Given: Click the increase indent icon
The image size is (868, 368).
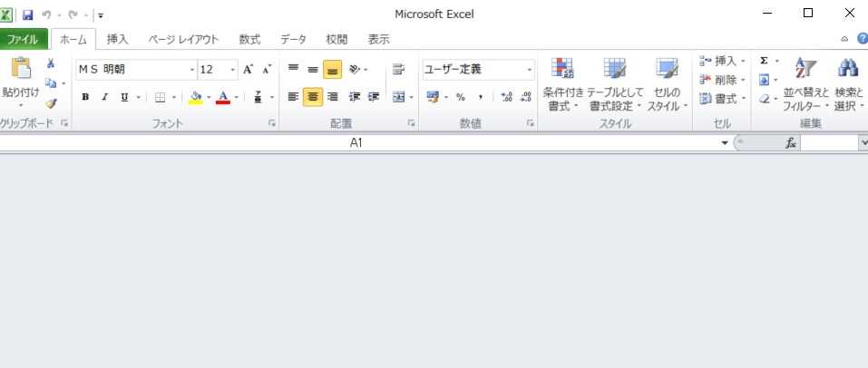Looking at the screenshot, I should (x=373, y=97).
